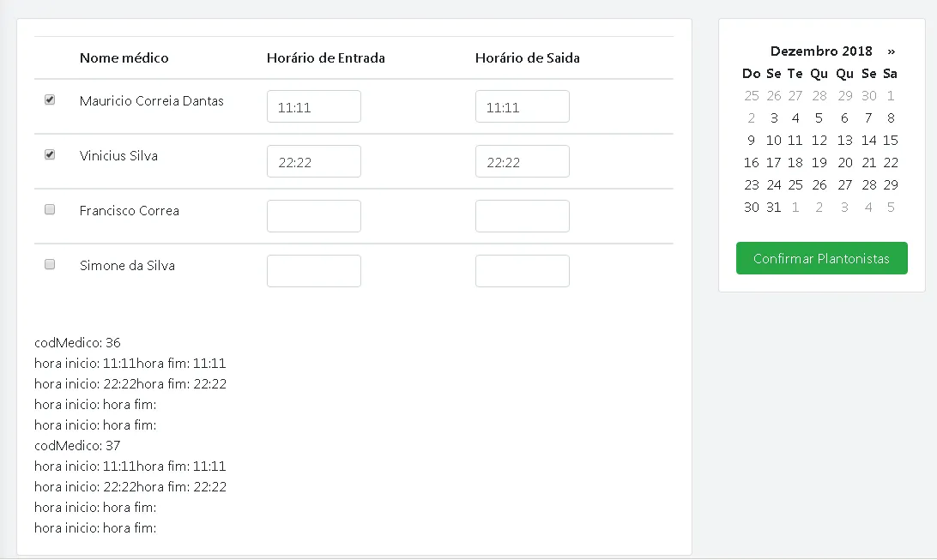Image resolution: width=937 pixels, height=560 pixels.
Task: Click Francisco Correa's exit time input
Action: [x=522, y=216]
